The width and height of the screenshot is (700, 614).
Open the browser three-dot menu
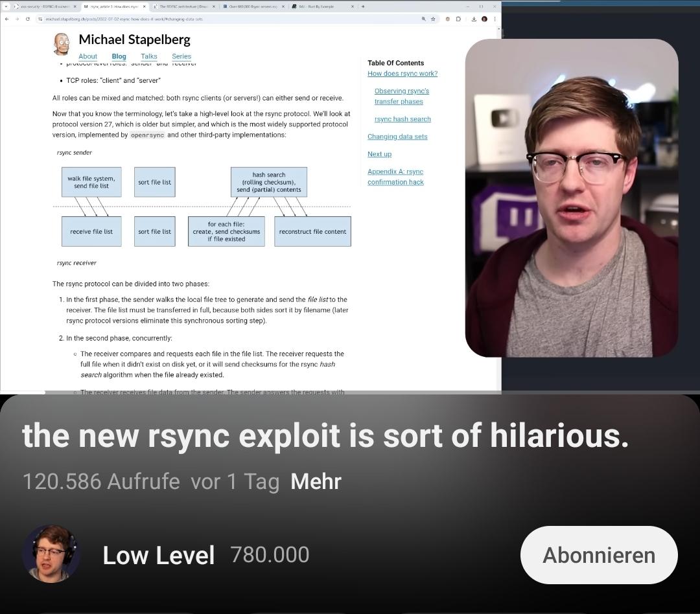click(x=495, y=19)
